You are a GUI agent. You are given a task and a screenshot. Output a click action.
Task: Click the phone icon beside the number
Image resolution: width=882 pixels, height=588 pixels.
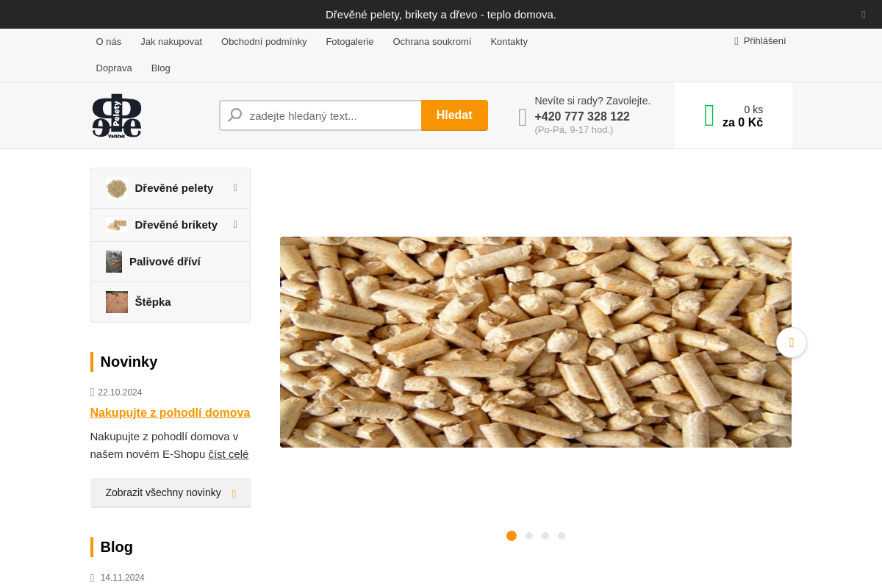coord(523,117)
